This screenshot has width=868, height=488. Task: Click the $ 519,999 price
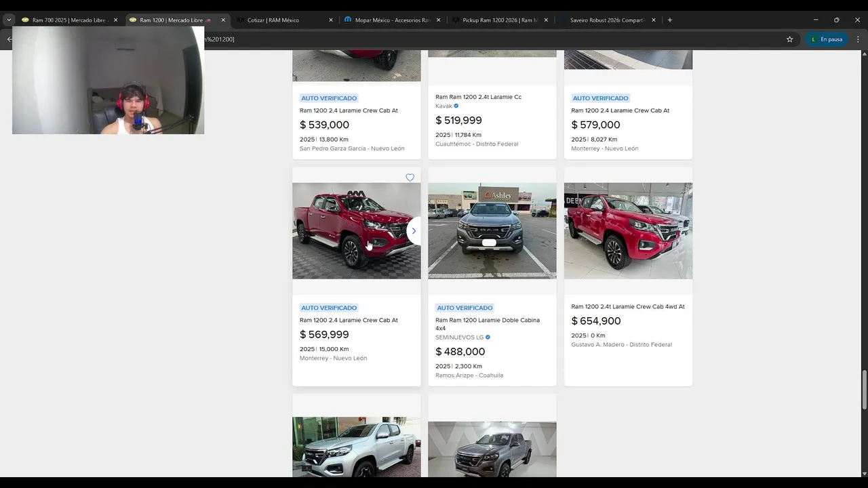pyautogui.click(x=458, y=120)
